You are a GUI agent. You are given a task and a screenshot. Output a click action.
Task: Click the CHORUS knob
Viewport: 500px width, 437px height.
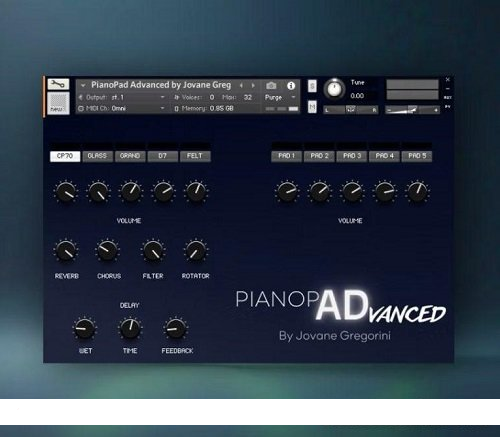point(107,251)
